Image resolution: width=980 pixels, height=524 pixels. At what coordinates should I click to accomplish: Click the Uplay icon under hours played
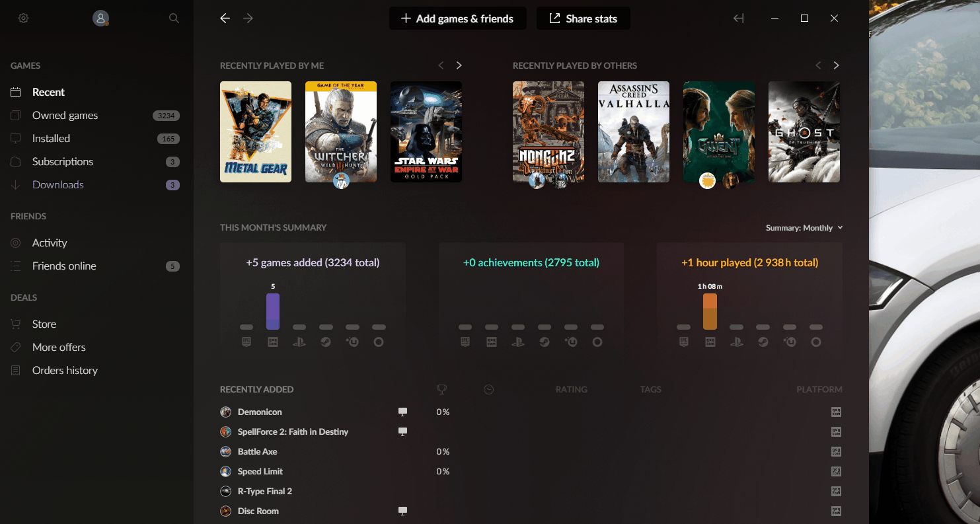point(790,342)
